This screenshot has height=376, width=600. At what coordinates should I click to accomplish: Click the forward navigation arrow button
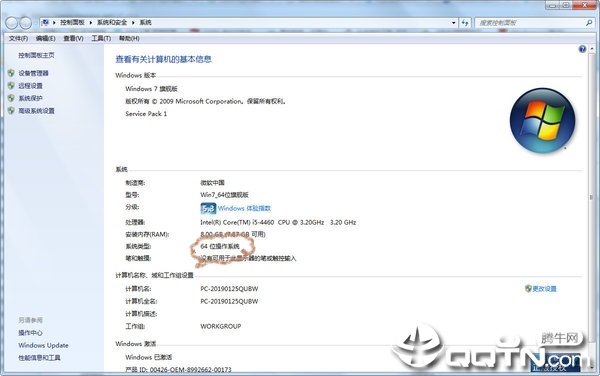pos(26,23)
